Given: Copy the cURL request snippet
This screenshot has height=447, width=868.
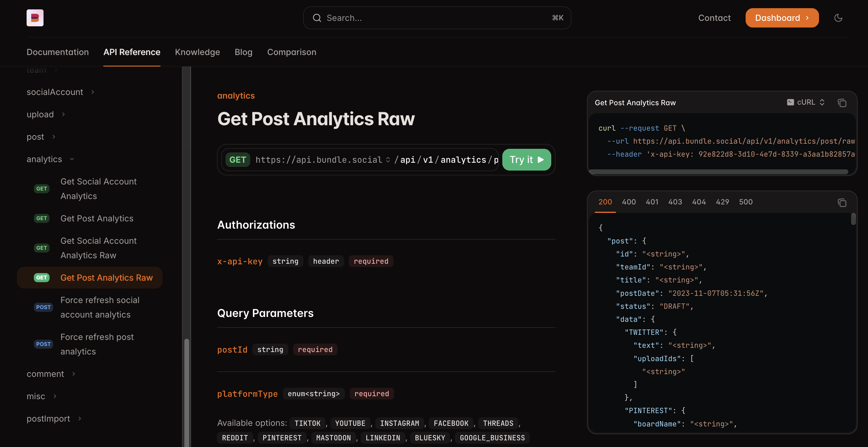Looking at the screenshot, I should point(842,103).
